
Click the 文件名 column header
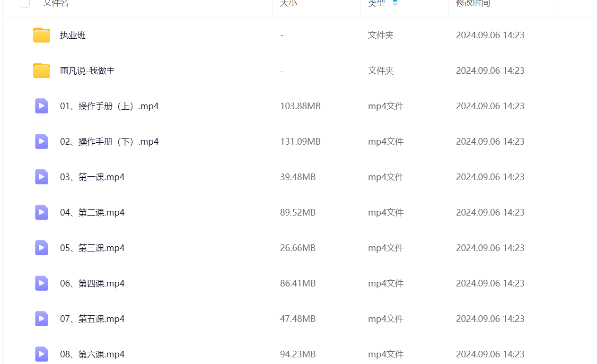tap(56, 3)
